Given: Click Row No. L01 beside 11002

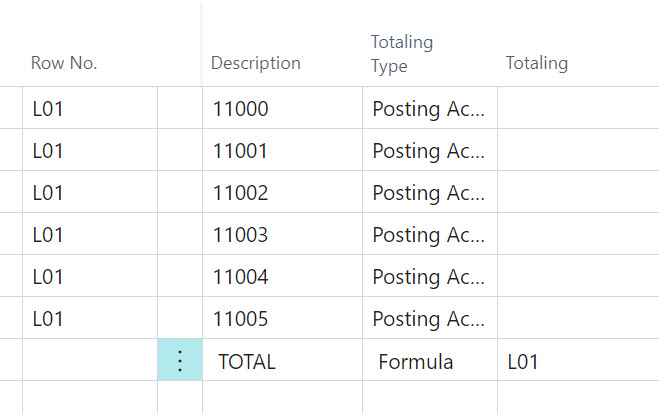Looking at the screenshot, I should pos(90,193).
